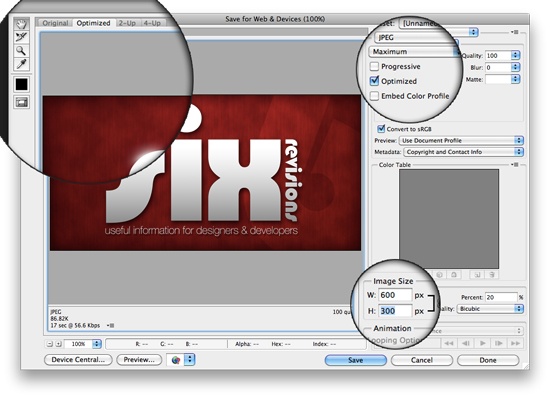The width and height of the screenshot is (550, 398).
Task: Select the Eyedropper tool
Action: [x=21, y=64]
